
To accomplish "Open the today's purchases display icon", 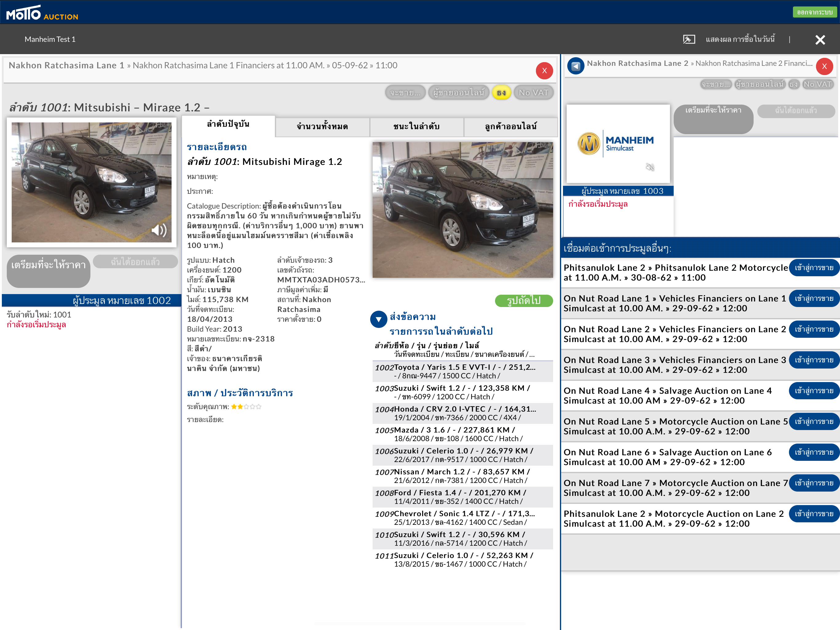I will point(689,39).
